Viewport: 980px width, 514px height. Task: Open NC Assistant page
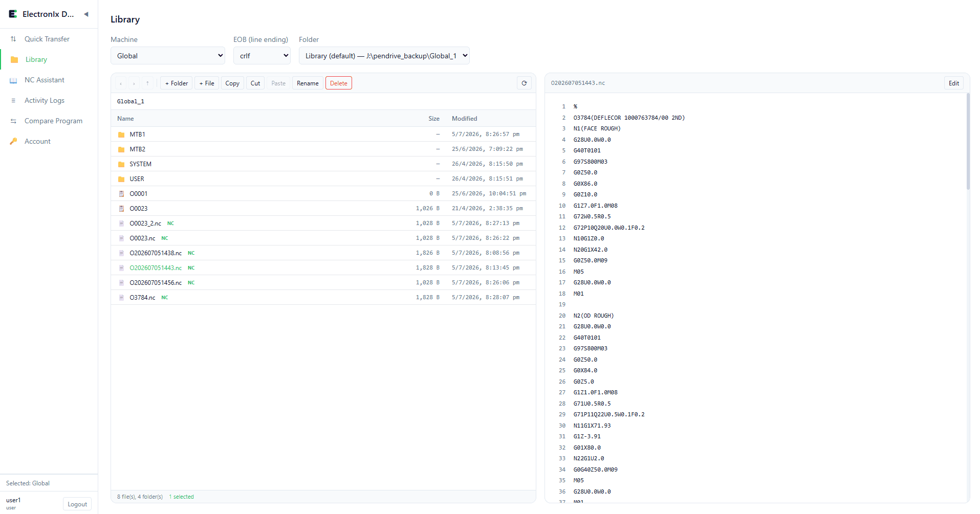tap(45, 80)
